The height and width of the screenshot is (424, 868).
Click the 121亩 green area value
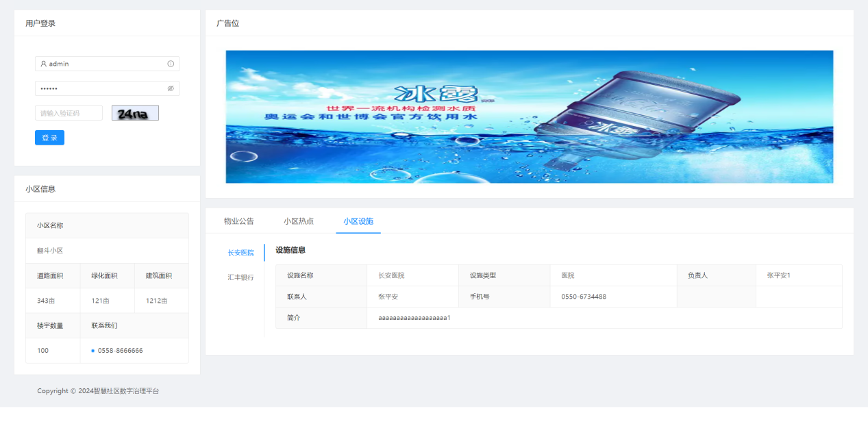point(100,301)
